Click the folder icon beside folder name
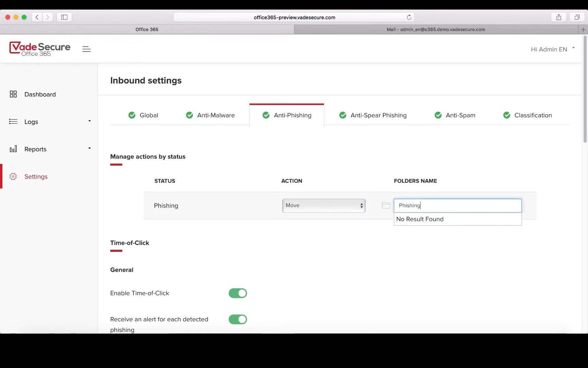Screen dimensions: 588x368 click(386, 205)
